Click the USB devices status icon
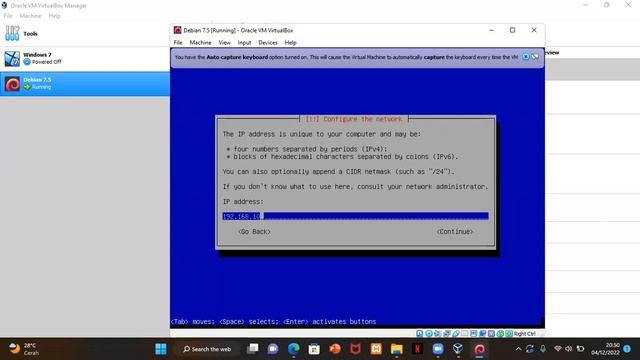 pyautogui.click(x=456, y=333)
